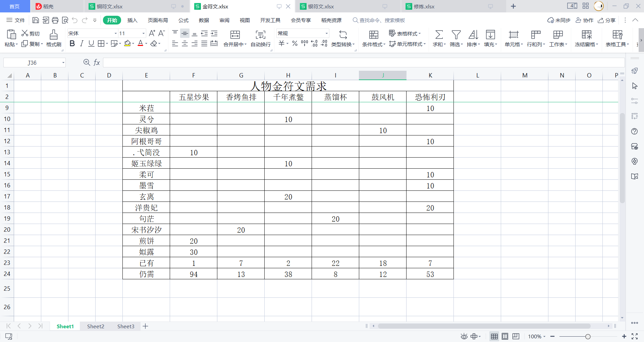Expand the Paste (粘贴) dropdown arrow
The height and width of the screenshot is (342, 644).
(x=17, y=44)
